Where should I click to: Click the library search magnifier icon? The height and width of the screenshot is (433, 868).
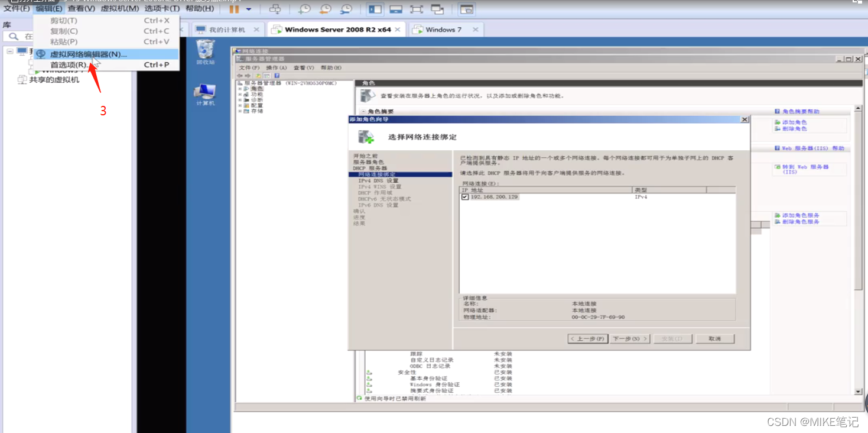(14, 37)
